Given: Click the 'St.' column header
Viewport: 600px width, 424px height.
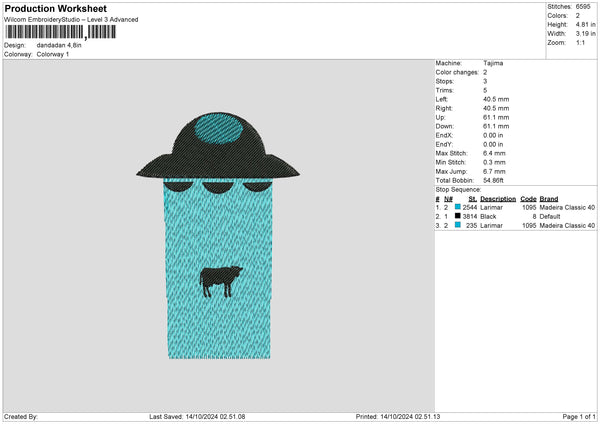Looking at the screenshot, I should [473, 199].
